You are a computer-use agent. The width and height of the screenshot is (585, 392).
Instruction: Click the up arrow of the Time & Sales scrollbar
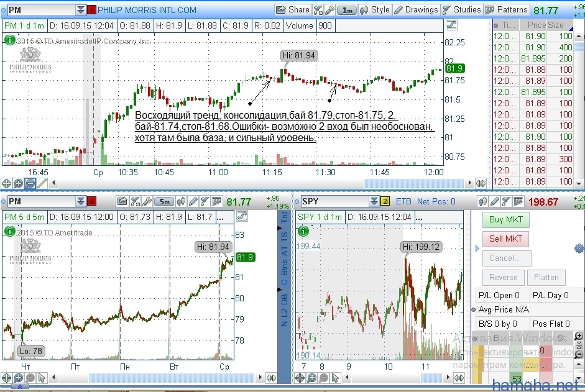click(579, 36)
